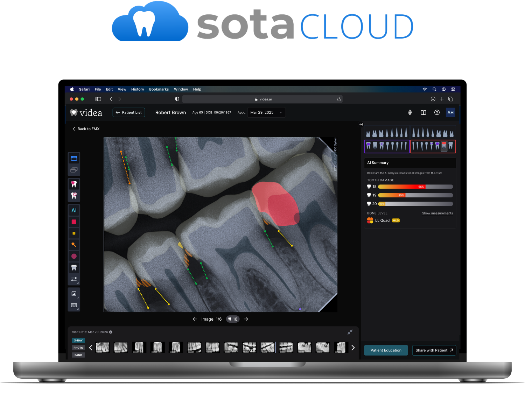Open the appointment date Mar 29, 2025 dropdown
The image size is (525, 420).
pyautogui.click(x=266, y=112)
